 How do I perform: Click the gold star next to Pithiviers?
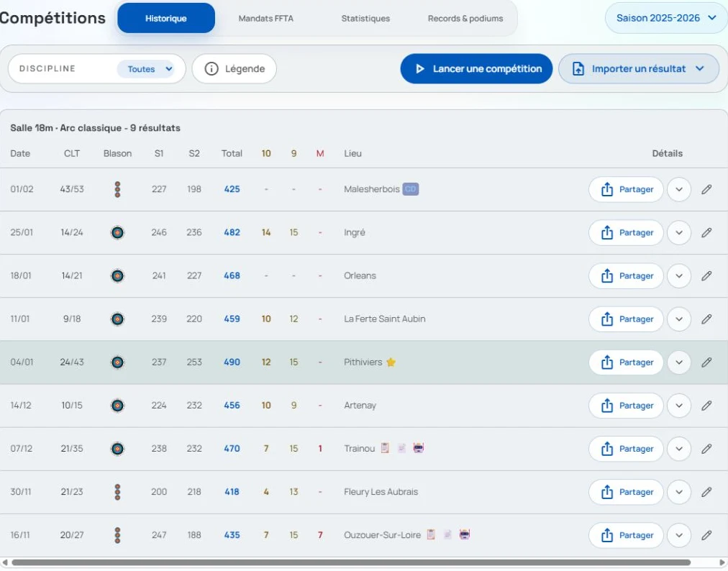coord(391,362)
